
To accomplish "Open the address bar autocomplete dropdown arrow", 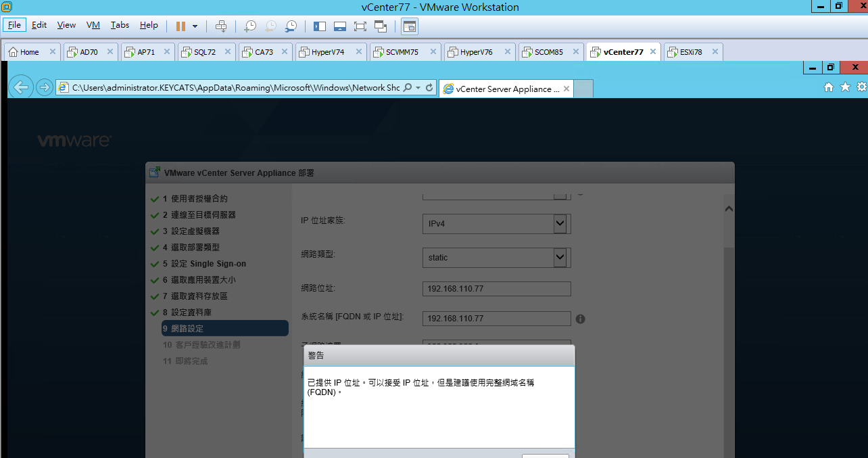I will click(418, 88).
